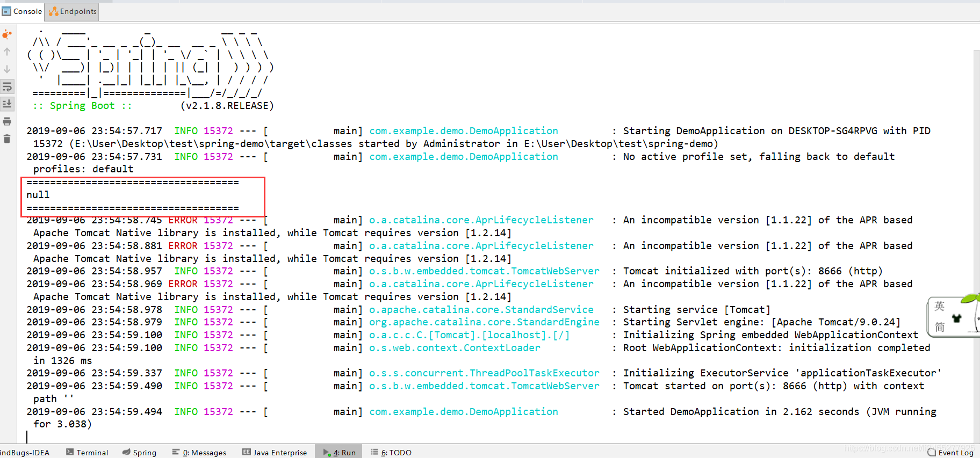
Task: Click 'o.s.s.concurrent.ThreadPoolTaskExecutor' logger name
Action: pos(484,373)
